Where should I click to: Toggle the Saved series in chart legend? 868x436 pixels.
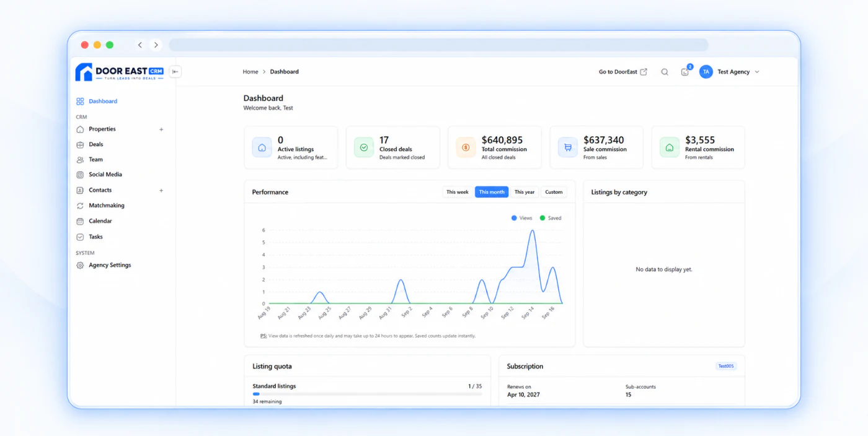tap(550, 218)
